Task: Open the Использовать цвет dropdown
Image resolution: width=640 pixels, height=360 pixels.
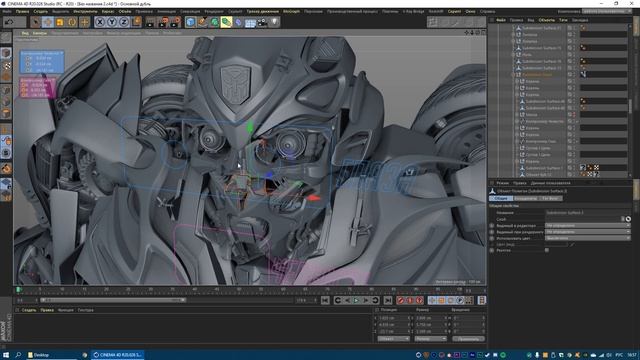Action: click(588, 238)
